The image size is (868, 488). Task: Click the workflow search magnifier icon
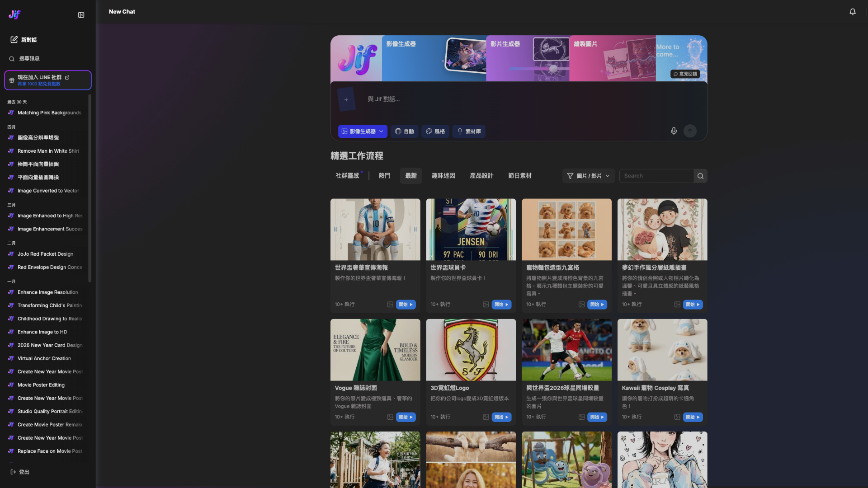[x=700, y=176]
